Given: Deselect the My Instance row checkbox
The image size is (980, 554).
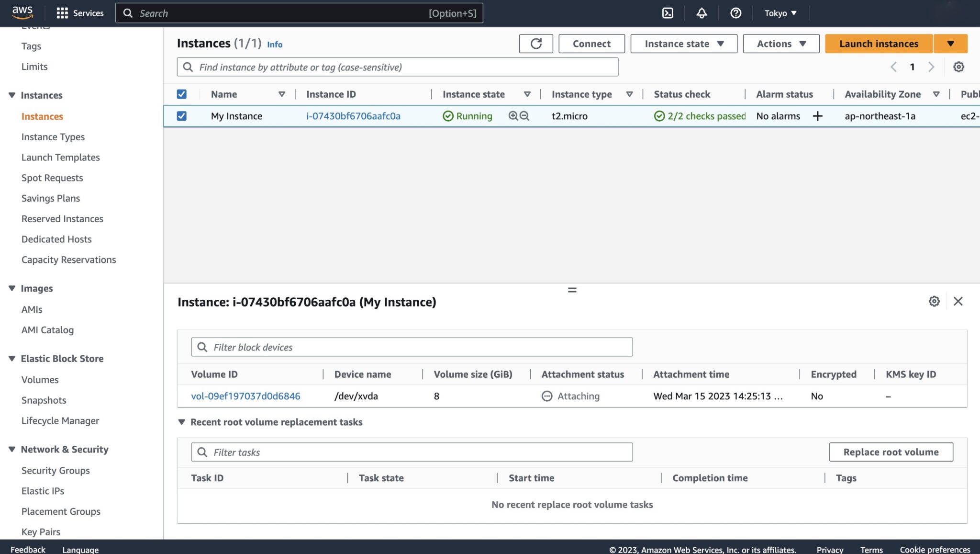Looking at the screenshot, I should (x=181, y=116).
